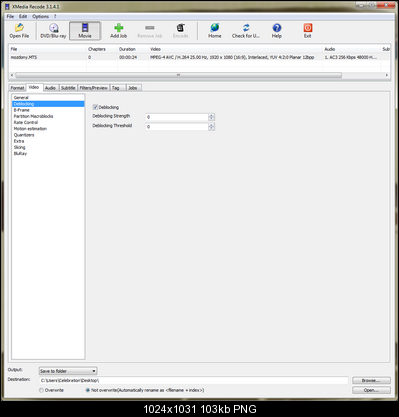This screenshot has height=417, width=399.
Task: Open the ? menu
Action: coord(55,16)
